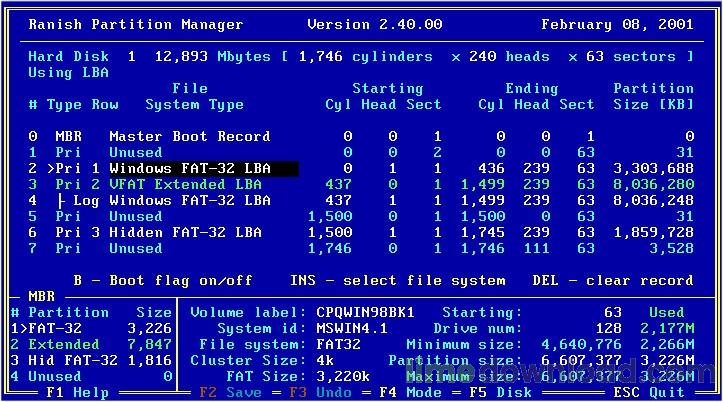The height and width of the screenshot is (402, 723).
Task: Click the Ranish Partition Manager title
Action: tap(136, 24)
